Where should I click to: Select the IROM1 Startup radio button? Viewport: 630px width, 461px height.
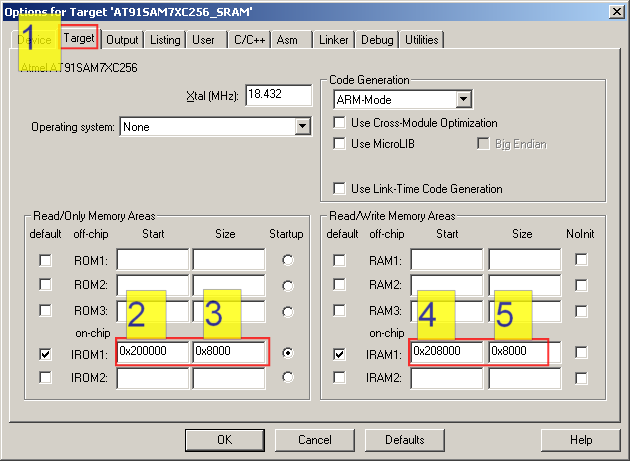pyautogui.click(x=288, y=353)
